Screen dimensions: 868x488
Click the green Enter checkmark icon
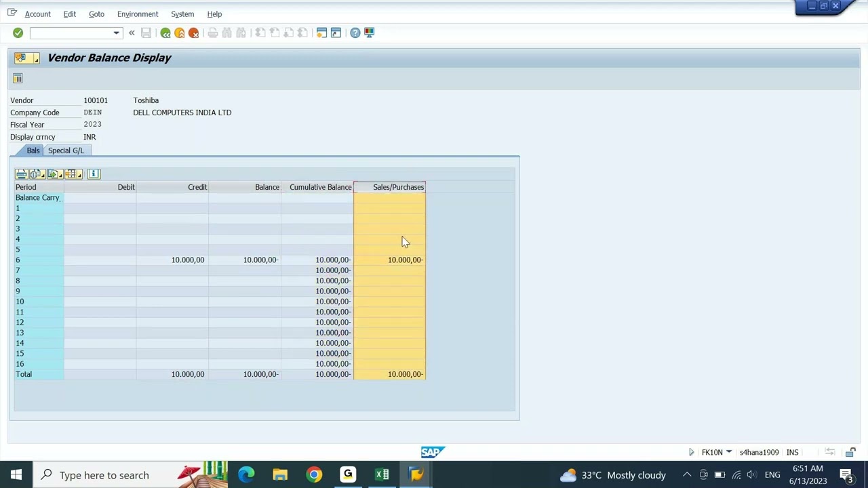[x=18, y=33]
